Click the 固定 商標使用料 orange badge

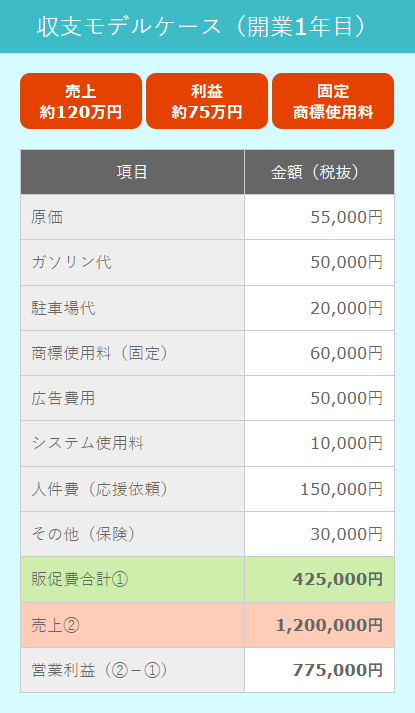[x=333, y=101]
